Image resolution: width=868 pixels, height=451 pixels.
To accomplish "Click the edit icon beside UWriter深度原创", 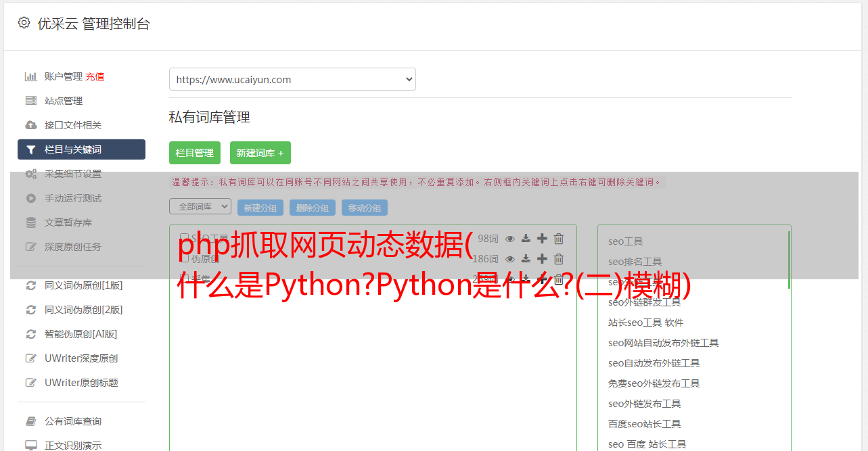I will [31, 358].
